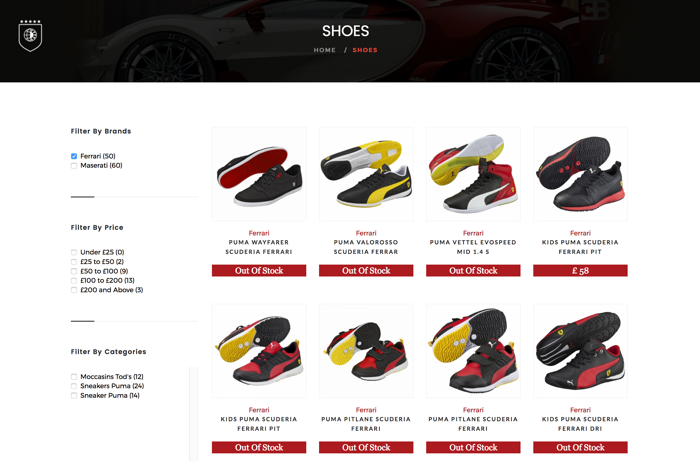Select the Sneakers Puma (24) category

(74, 386)
